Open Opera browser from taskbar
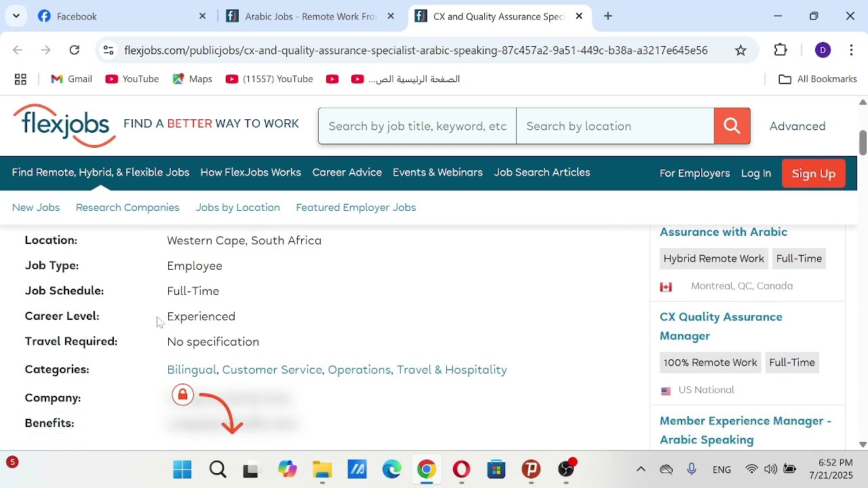This screenshot has width=868, height=488. 462,469
